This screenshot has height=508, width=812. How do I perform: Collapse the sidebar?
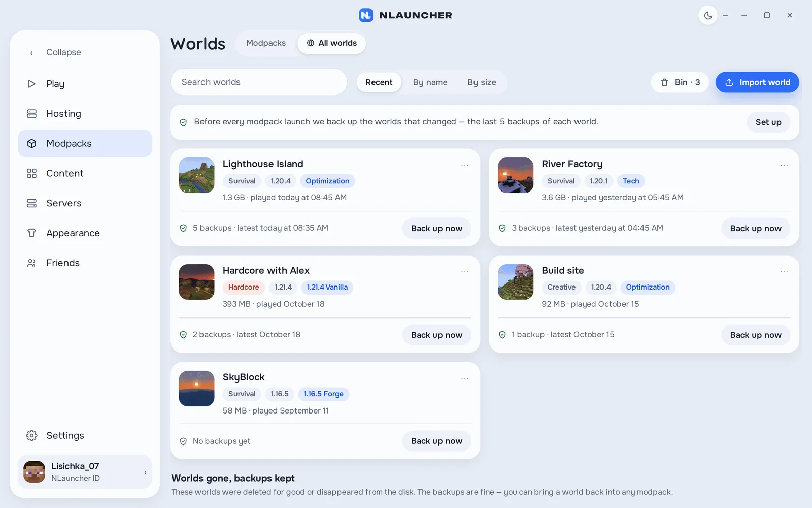click(x=85, y=52)
